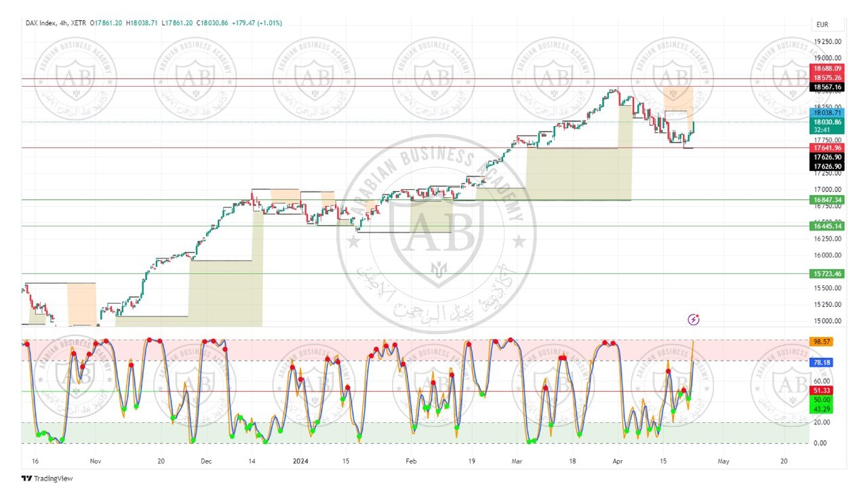Click the Feb label on the time axis

(410, 461)
